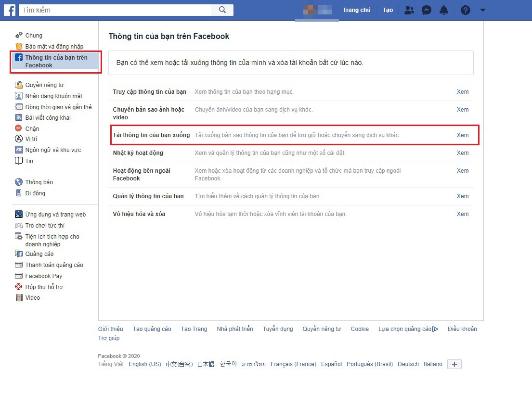
Task: Open Quyền riêng tư in the sidebar
Action: [x=44, y=85]
